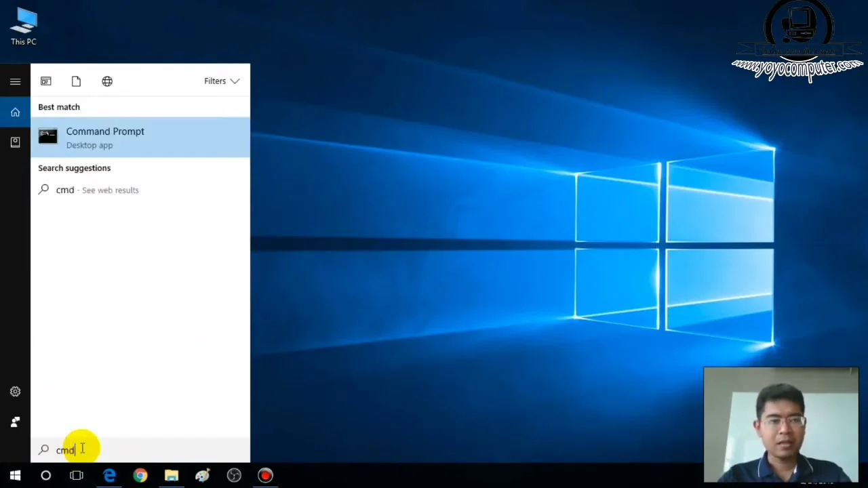The image size is (868, 488).
Task: Click the search box containing cmd
Action: (x=140, y=449)
